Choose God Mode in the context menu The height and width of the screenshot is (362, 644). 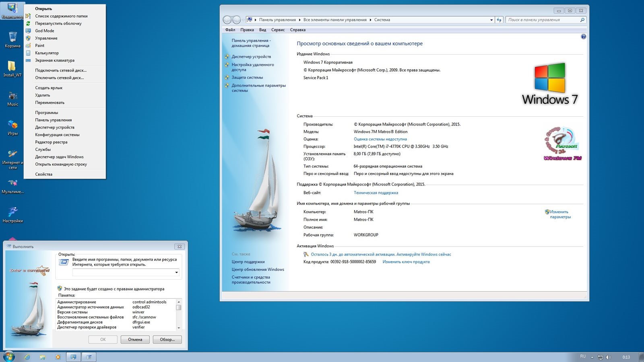click(64, 31)
